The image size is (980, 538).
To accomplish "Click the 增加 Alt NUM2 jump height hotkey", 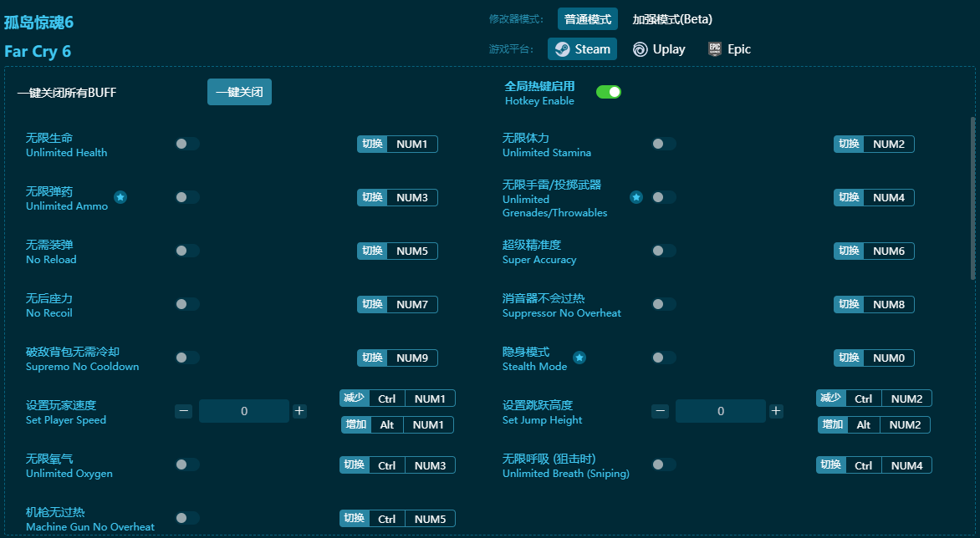I will tap(874, 425).
